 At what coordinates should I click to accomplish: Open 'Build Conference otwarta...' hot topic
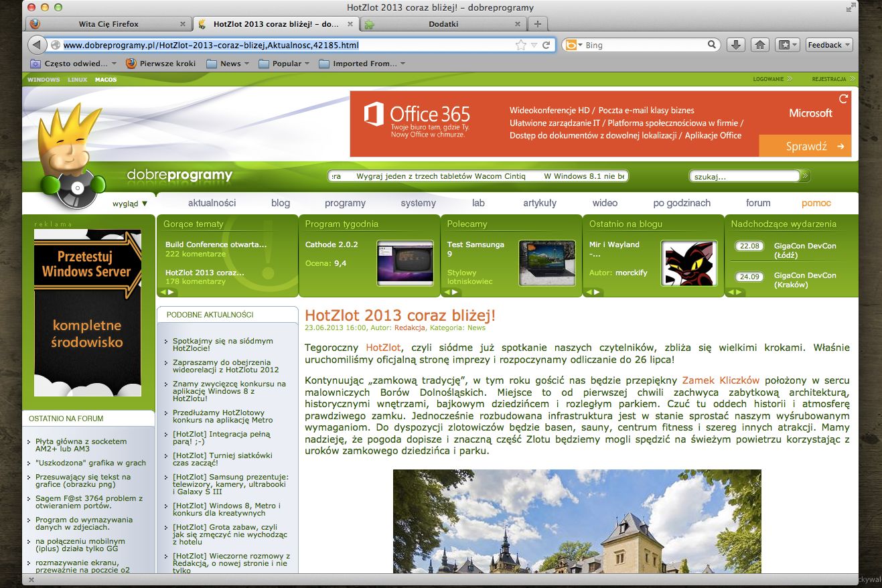pyautogui.click(x=216, y=244)
